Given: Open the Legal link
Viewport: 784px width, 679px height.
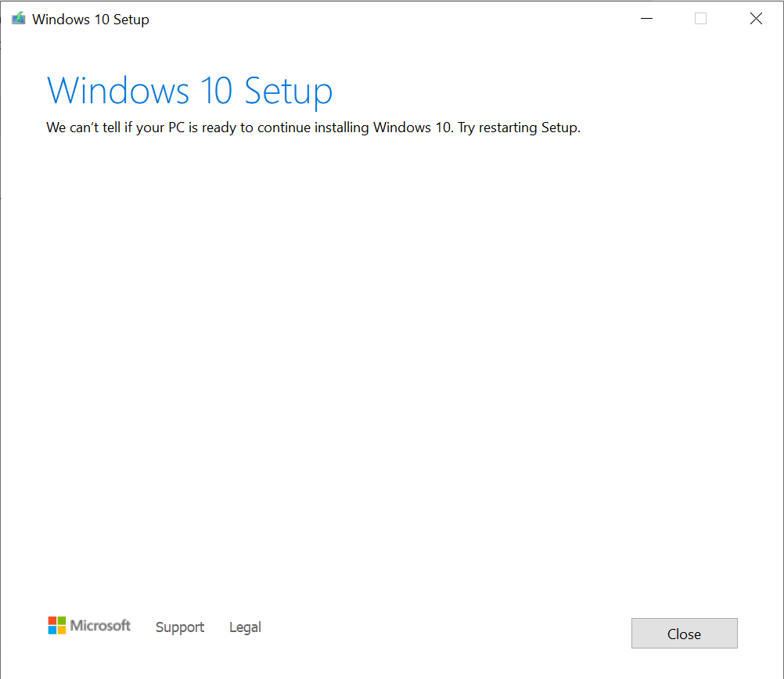Looking at the screenshot, I should pyautogui.click(x=245, y=627).
